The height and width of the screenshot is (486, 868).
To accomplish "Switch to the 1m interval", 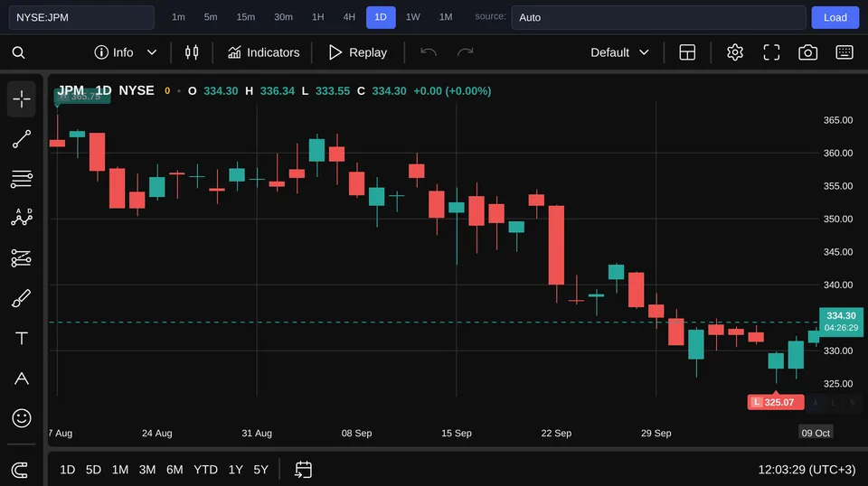I will (x=178, y=17).
